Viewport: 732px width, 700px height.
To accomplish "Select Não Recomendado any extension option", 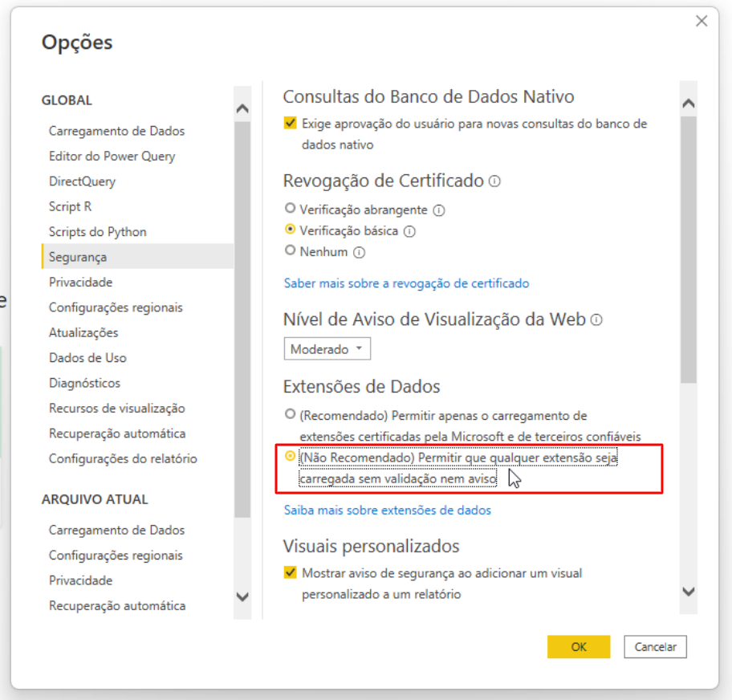I will [290, 456].
